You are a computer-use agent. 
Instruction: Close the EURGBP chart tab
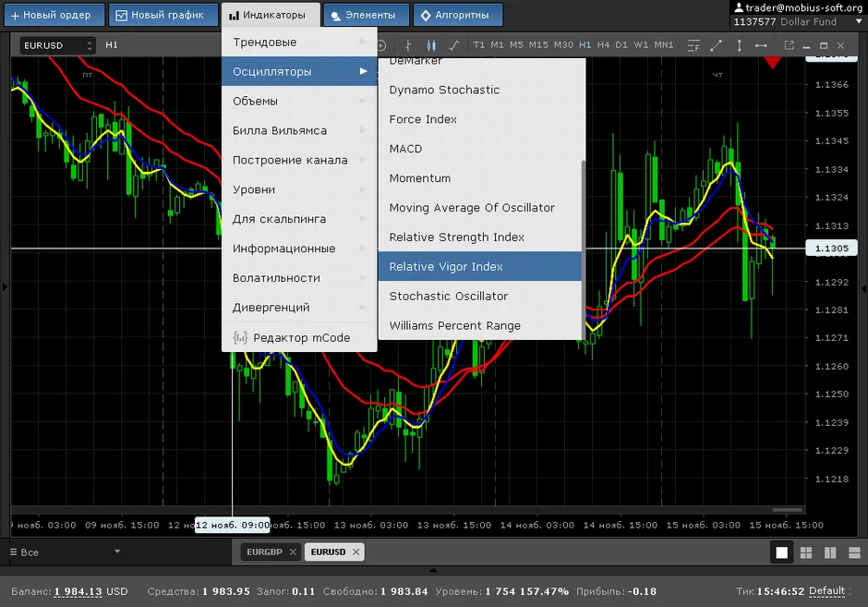tap(293, 552)
